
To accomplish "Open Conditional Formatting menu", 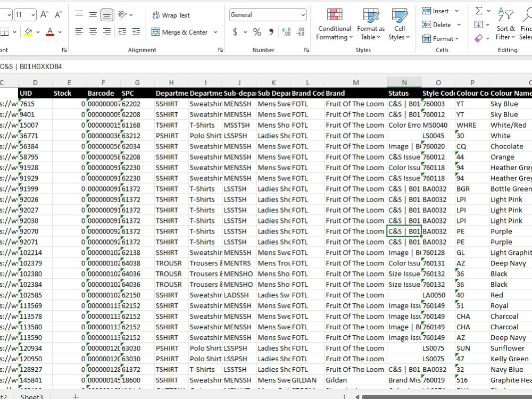I will 334,24.
